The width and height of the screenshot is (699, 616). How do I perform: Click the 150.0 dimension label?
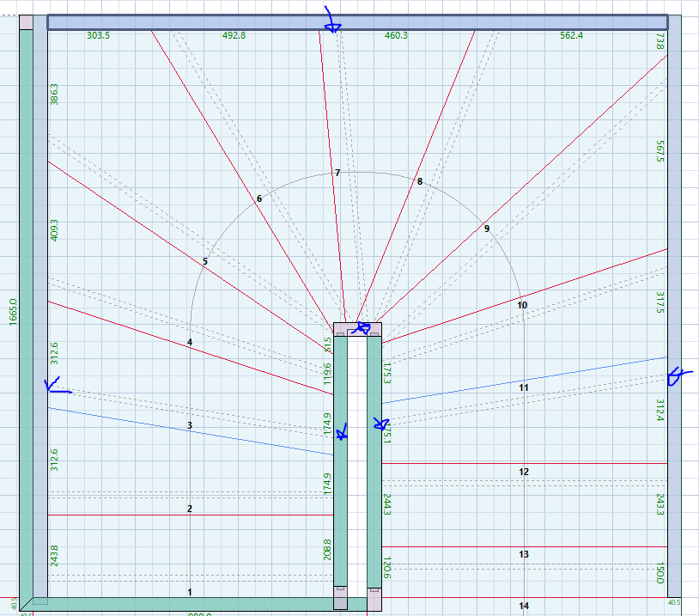pos(660,573)
